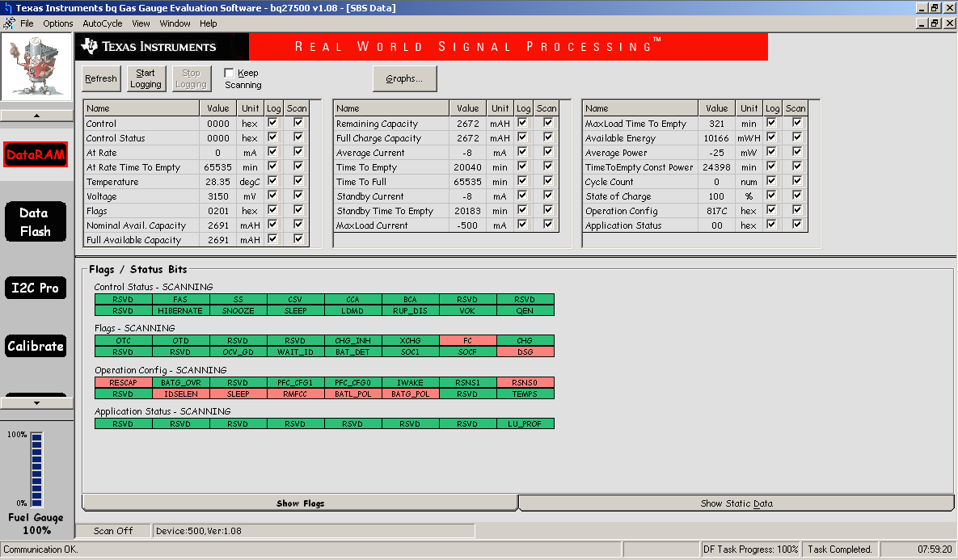Screen dimensions: 958x560
Task: Click the RESCAP operation config bit
Action: (124, 383)
